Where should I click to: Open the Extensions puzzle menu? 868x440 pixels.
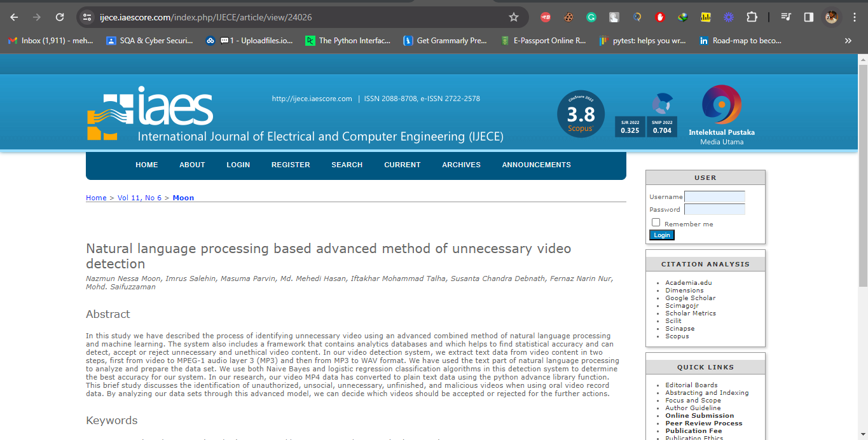[x=752, y=17]
